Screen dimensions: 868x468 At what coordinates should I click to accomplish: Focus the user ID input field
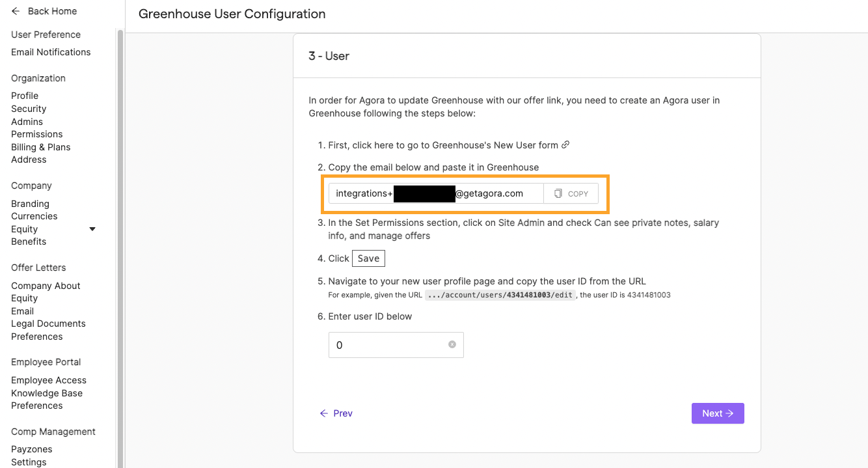396,345
